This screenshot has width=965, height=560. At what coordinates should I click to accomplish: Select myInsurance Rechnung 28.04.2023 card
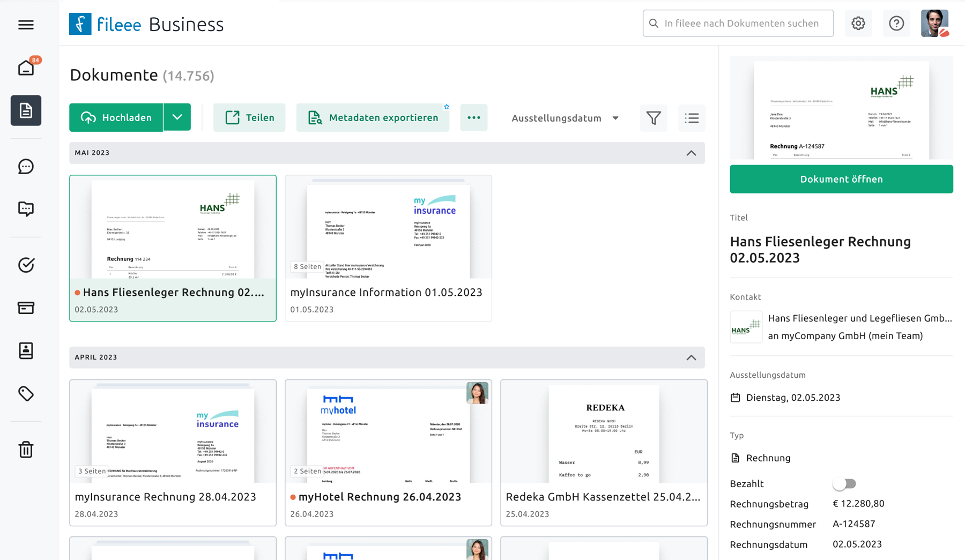(x=173, y=453)
